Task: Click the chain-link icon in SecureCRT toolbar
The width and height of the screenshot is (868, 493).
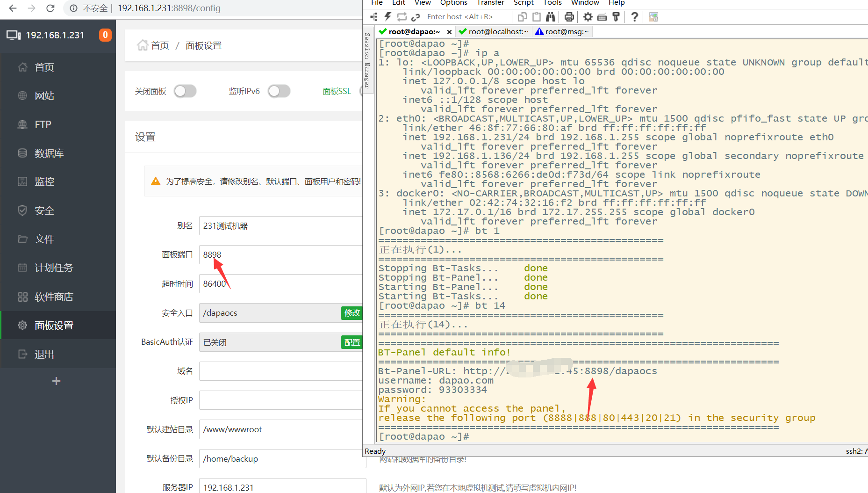Action: 416,17
